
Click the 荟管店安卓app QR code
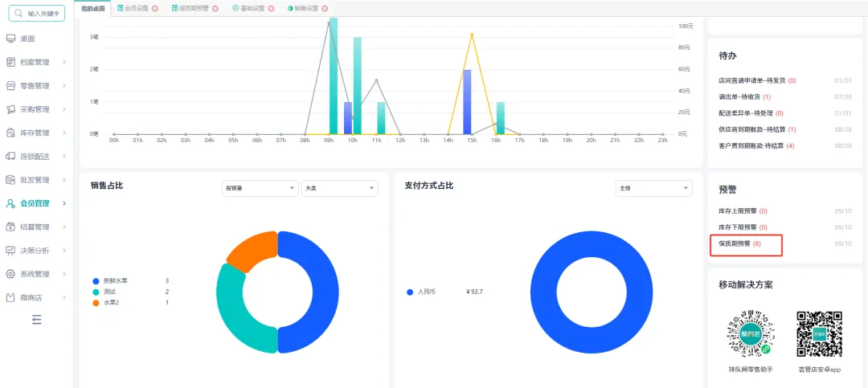[x=820, y=333]
